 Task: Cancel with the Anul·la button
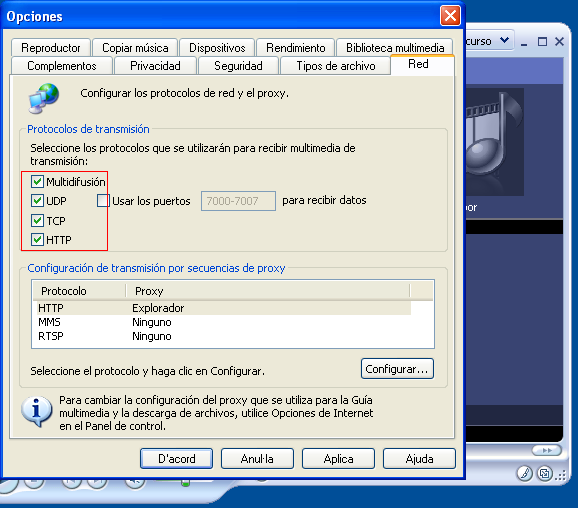tap(257, 459)
